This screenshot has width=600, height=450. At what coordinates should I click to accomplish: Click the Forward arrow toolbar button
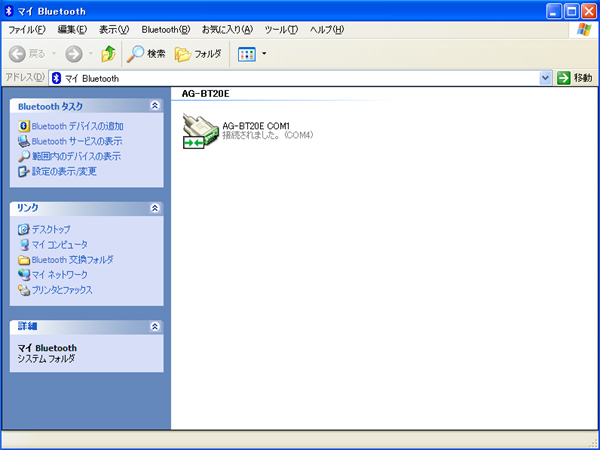(x=74, y=54)
